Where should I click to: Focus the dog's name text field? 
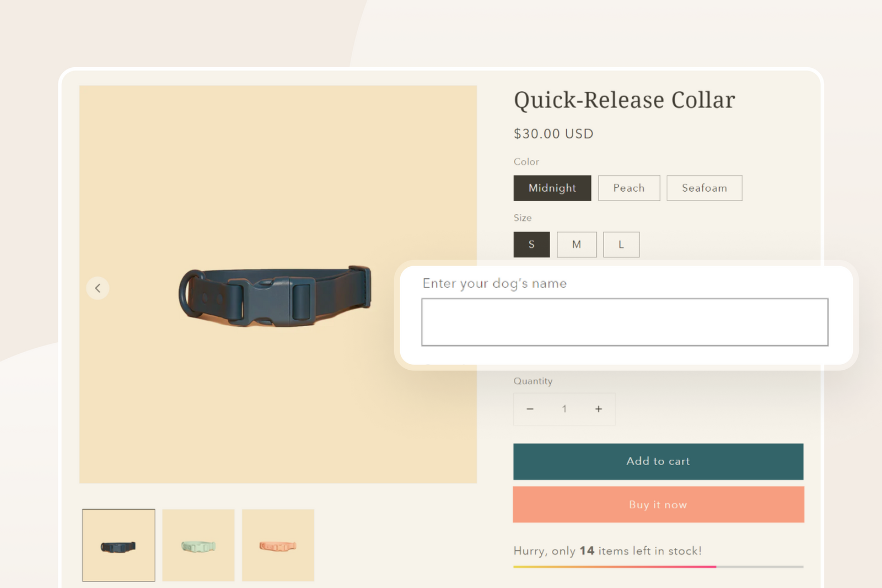[624, 322]
